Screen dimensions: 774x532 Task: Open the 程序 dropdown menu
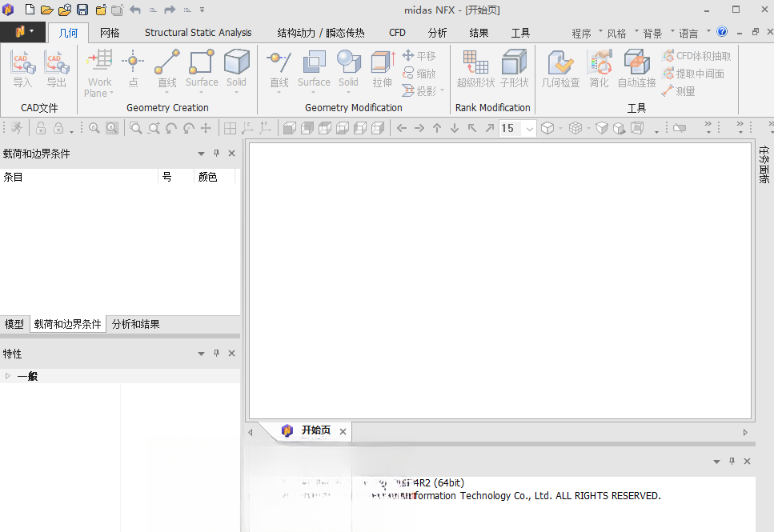[x=587, y=33]
